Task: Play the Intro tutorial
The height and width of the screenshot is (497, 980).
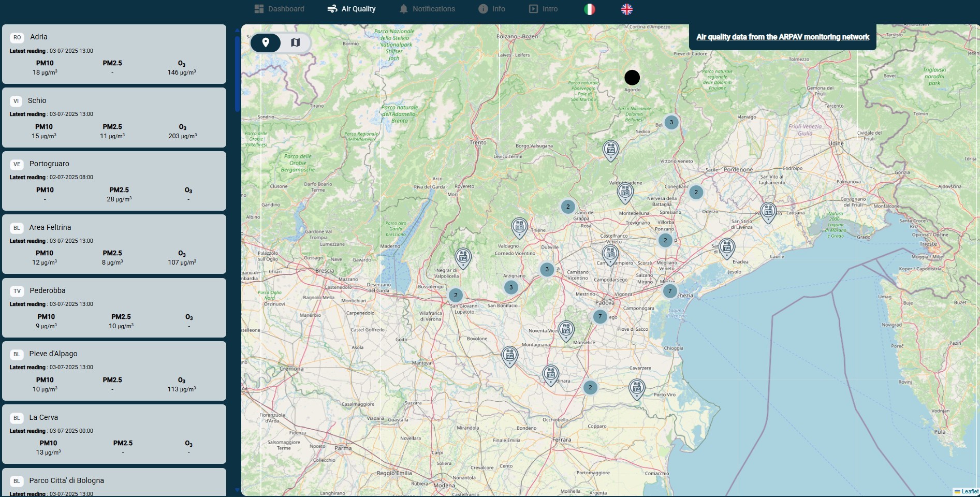Action: tap(543, 9)
